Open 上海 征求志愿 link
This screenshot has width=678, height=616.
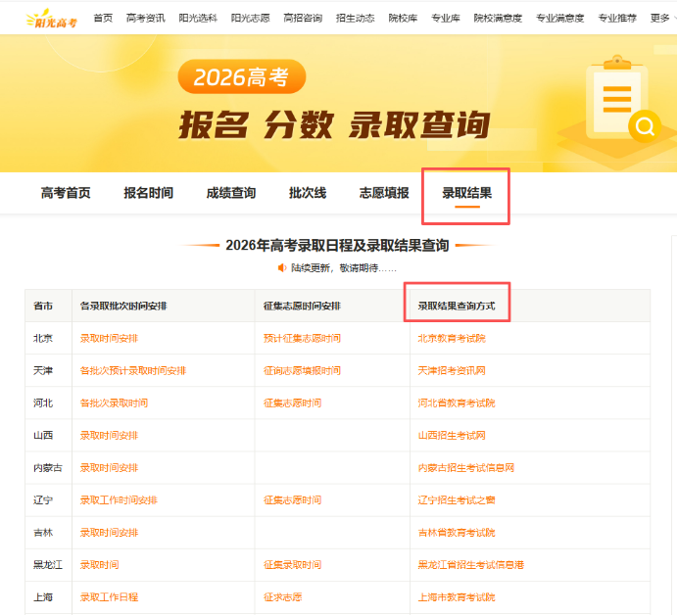click(x=283, y=597)
